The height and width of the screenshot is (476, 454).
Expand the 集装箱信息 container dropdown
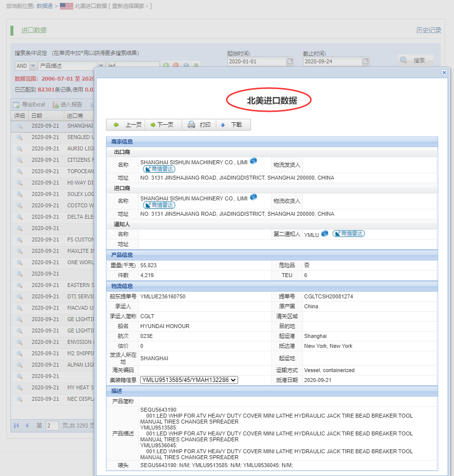189,380
